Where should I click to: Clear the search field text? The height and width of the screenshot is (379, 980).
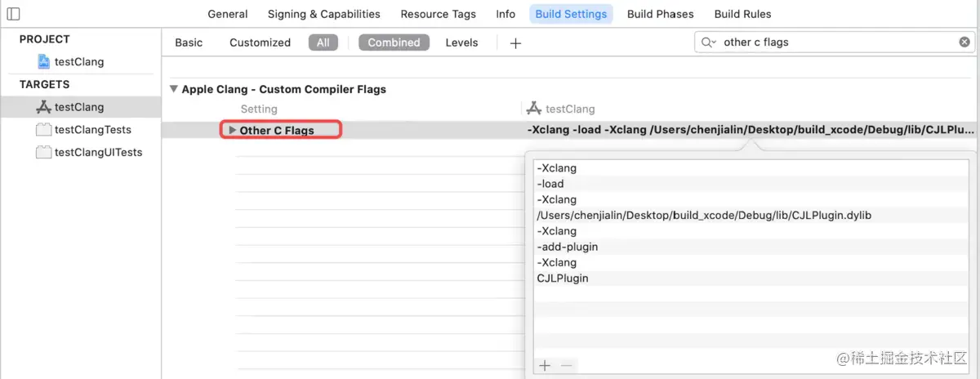click(964, 42)
